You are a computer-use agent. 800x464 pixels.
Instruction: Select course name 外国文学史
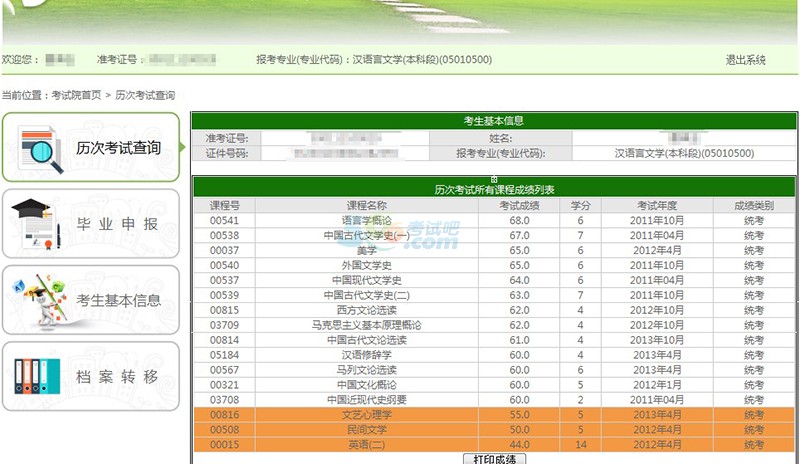[367, 265]
